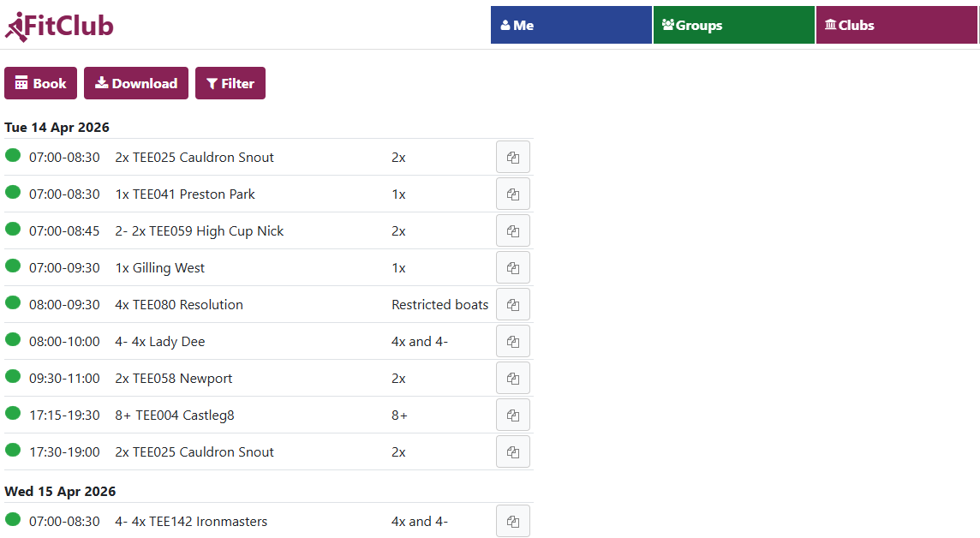Copy the Gilling West booking

point(512,268)
